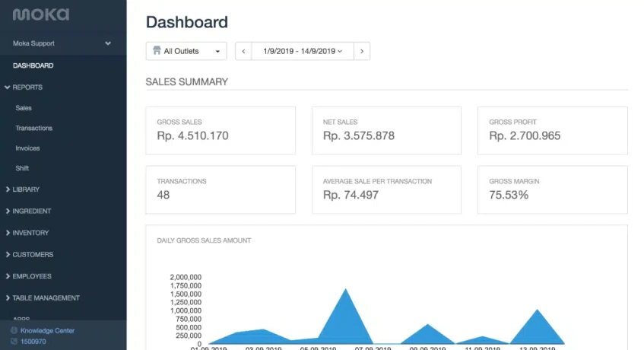Click the Gross Sales summary card
The width and height of the screenshot is (644, 350).
point(220,130)
